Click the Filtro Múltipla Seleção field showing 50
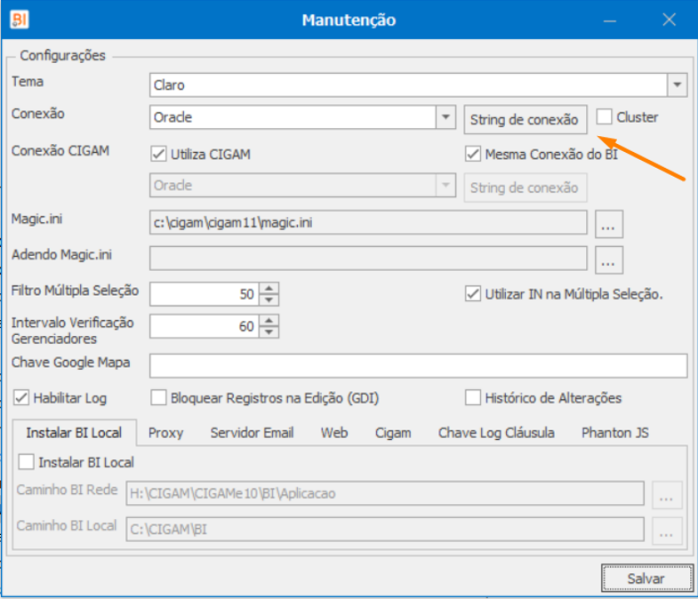698x599 pixels. coord(204,294)
